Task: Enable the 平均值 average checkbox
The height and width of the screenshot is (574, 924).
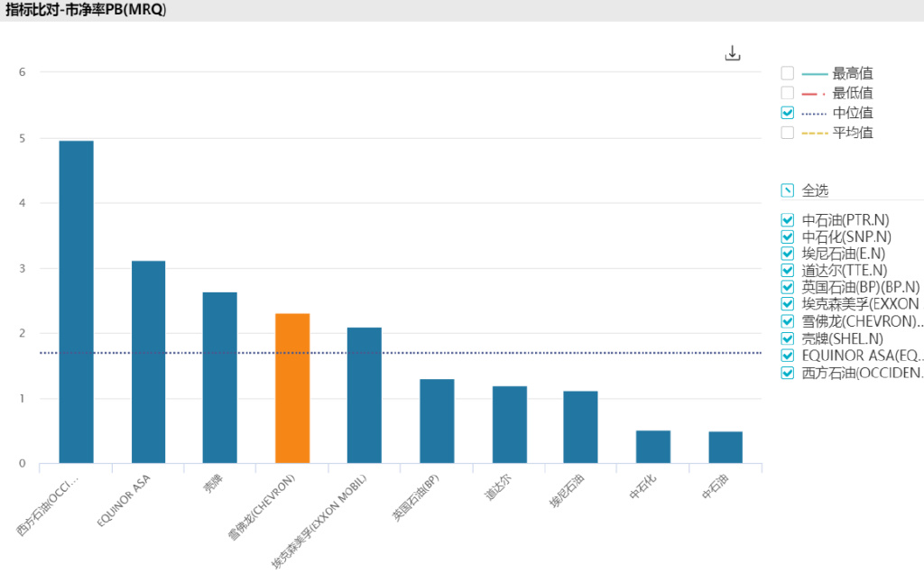Action: [787, 133]
